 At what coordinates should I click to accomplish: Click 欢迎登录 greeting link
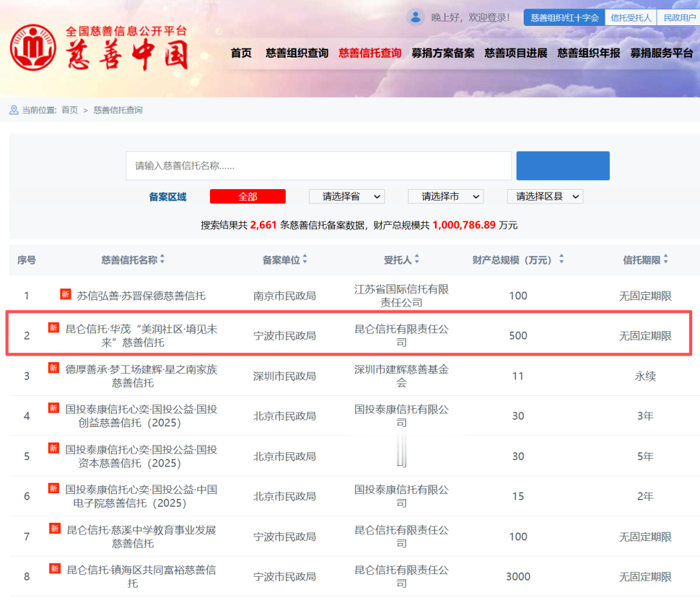pyautogui.click(x=489, y=17)
